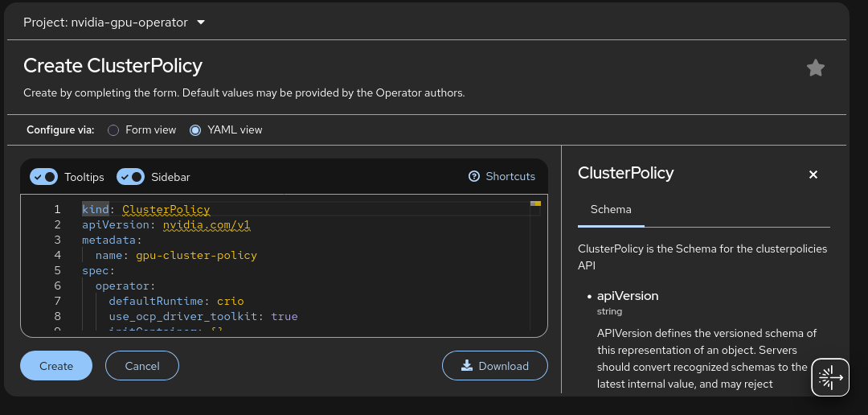The width and height of the screenshot is (868, 415).
Task: Place cursor on the kind key in line 1
Action: tap(95, 209)
